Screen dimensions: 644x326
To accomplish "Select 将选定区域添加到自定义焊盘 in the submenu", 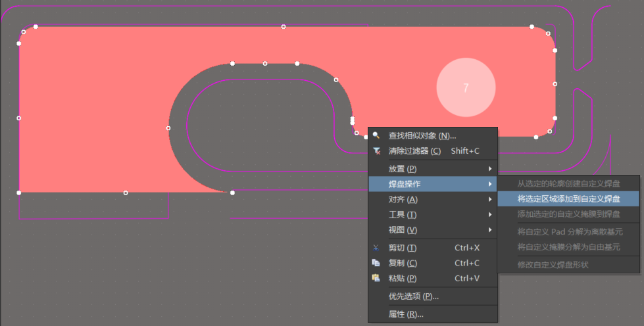I will (568, 198).
